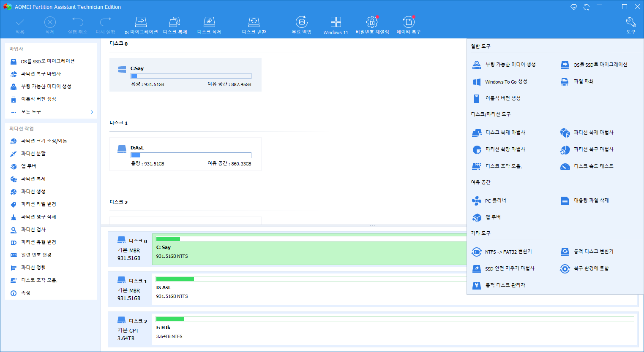Screen dimensions: 644x352
Task: Select 파일 파쇄 in tools menu
Action: (577, 81)
